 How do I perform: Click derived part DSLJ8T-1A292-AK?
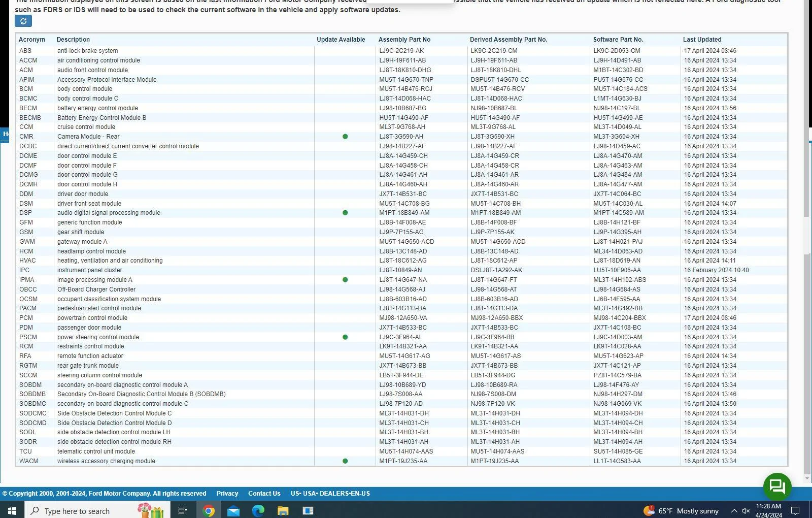point(496,270)
